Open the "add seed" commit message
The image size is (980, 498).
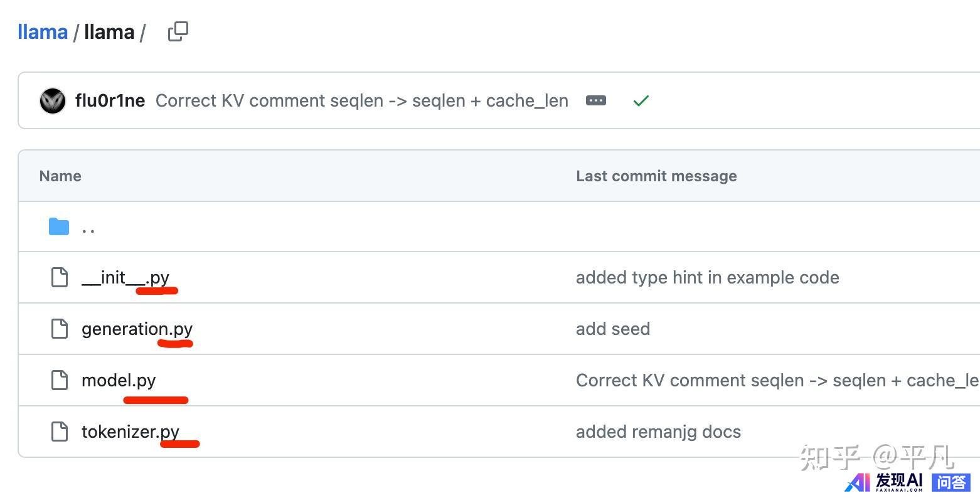[x=612, y=329]
